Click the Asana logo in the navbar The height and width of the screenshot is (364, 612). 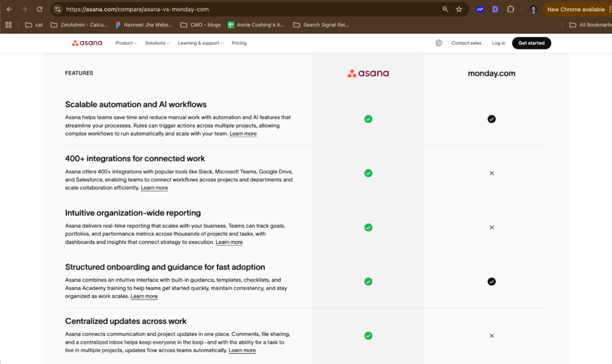[x=87, y=43]
